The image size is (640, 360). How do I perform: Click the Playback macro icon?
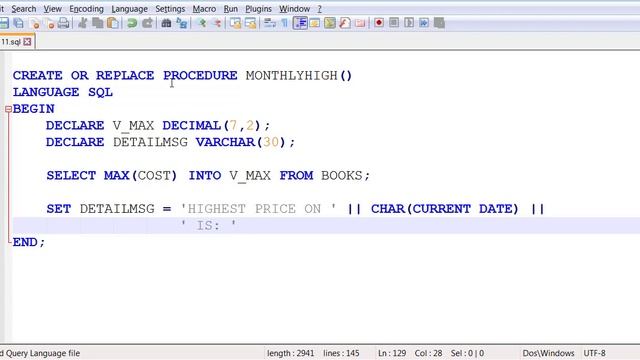[x=409, y=23]
